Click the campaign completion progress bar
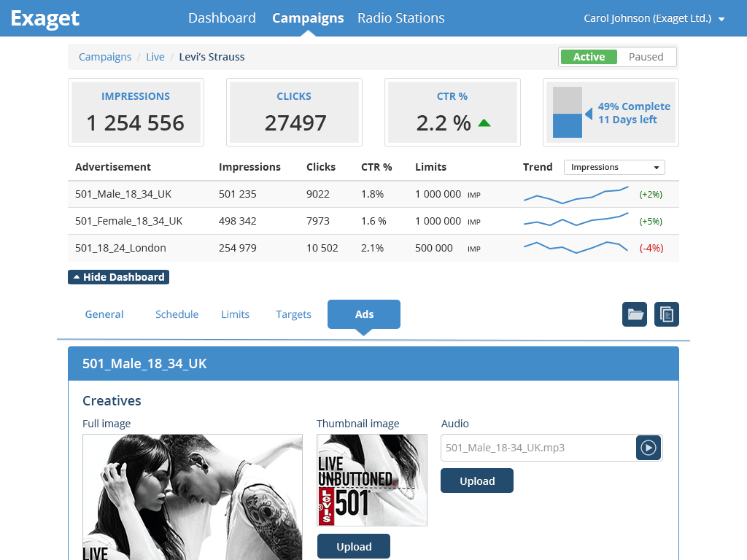This screenshot has width=747, height=560. 568,112
